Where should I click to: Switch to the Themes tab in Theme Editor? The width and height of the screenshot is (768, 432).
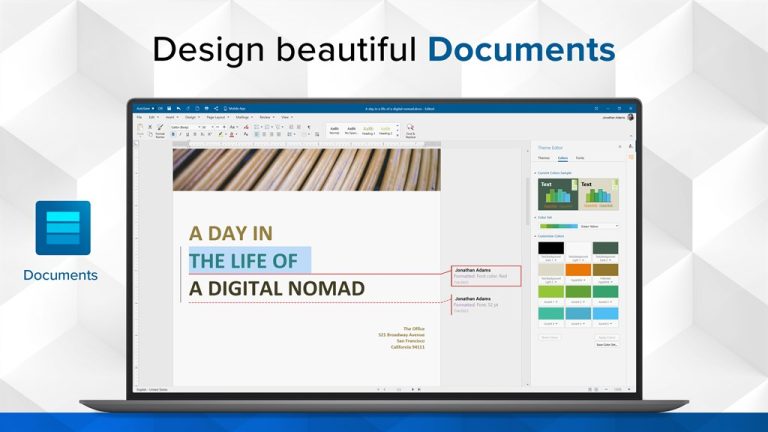point(543,158)
